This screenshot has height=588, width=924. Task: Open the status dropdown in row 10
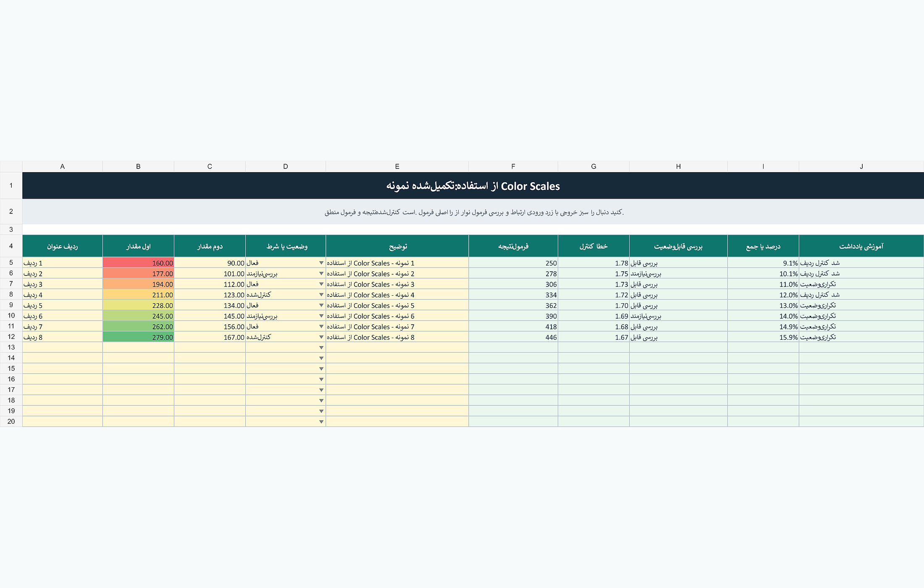click(321, 316)
